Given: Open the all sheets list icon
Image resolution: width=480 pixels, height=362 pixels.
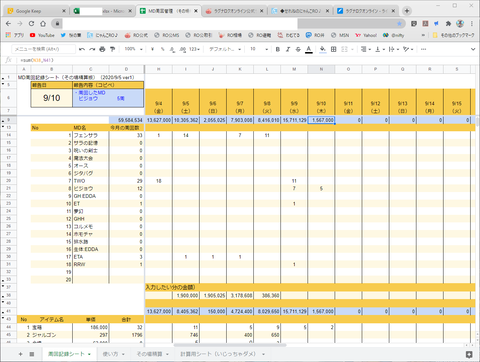Looking at the screenshot, I should 32,354.
